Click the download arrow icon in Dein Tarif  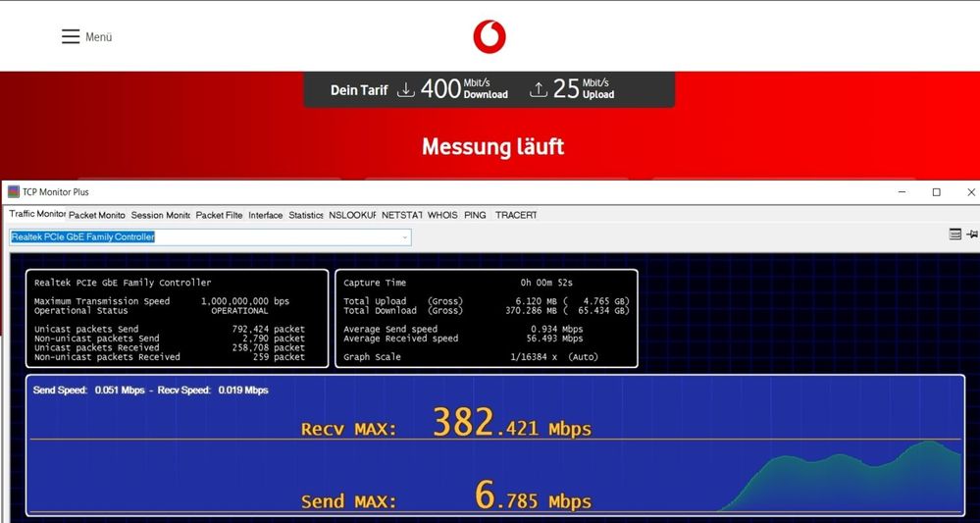pos(406,90)
